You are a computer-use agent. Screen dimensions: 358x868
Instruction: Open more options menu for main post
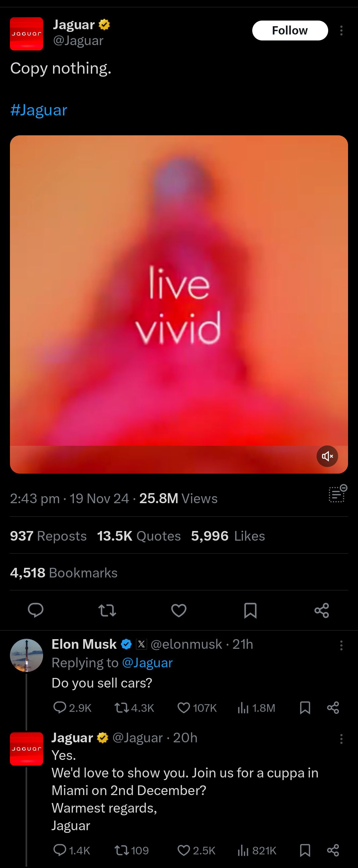coord(341,31)
